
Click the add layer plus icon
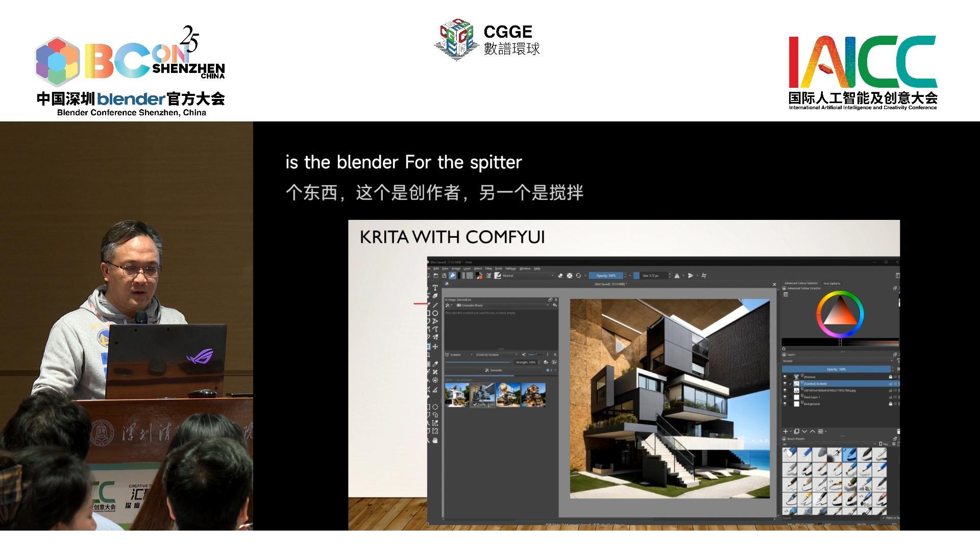point(786,431)
